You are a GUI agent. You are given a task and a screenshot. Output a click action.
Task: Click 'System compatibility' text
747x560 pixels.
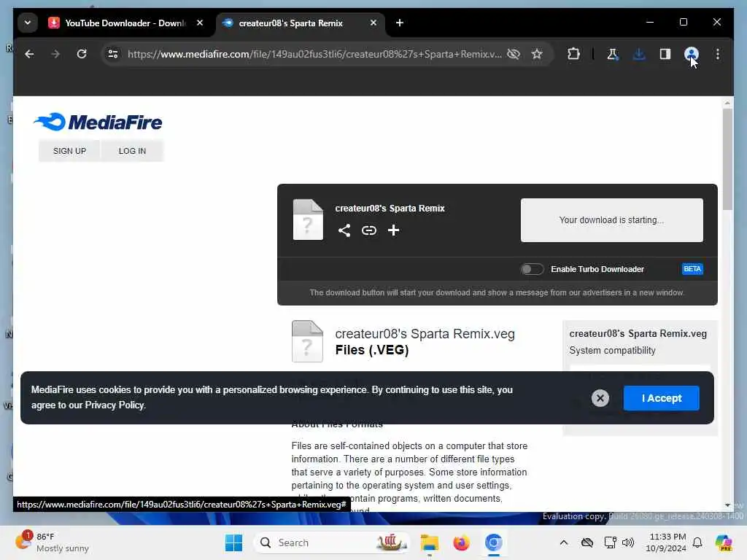tap(612, 351)
